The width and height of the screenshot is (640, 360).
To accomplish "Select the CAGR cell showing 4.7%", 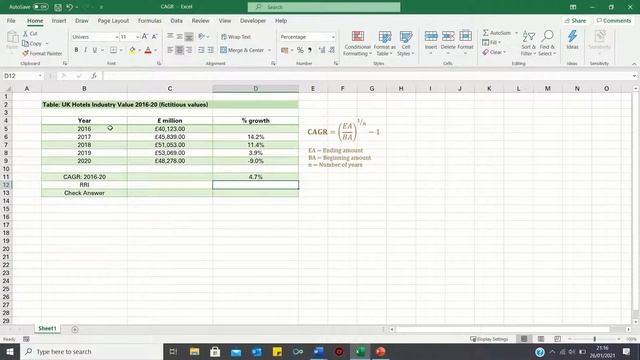I will [x=256, y=177].
